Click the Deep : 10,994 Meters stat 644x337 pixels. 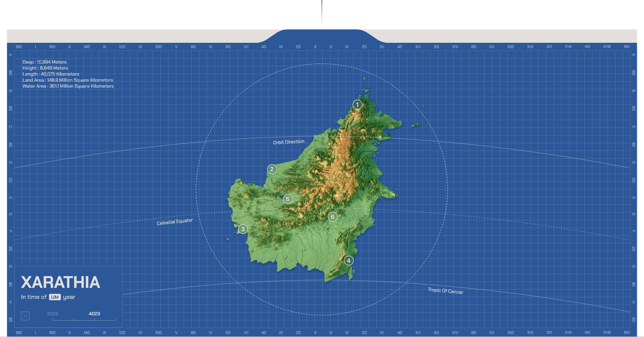(45, 62)
